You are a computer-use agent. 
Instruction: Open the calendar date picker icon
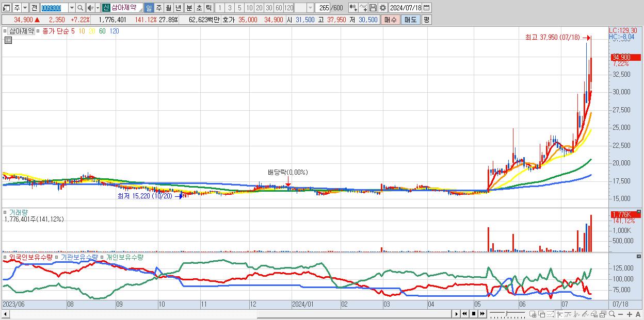click(x=427, y=8)
